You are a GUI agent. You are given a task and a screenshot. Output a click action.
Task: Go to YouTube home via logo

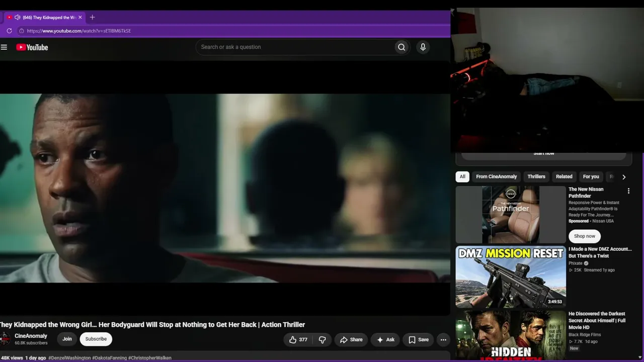[x=32, y=47]
